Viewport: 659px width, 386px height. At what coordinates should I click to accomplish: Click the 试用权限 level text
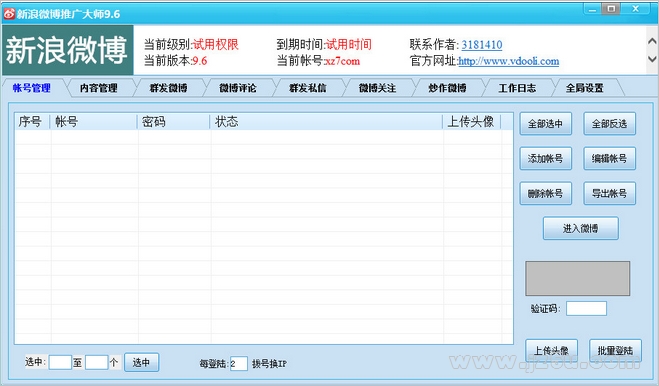[216, 45]
